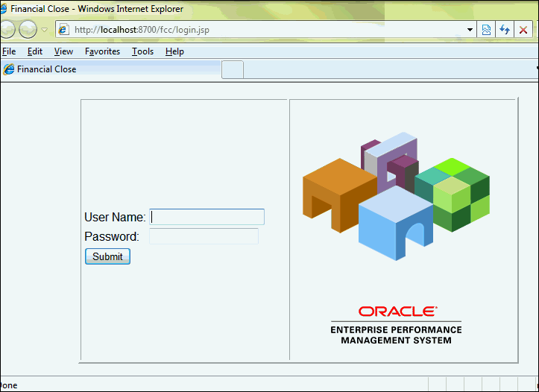Click the Refresh page icon

click(505, 30)
